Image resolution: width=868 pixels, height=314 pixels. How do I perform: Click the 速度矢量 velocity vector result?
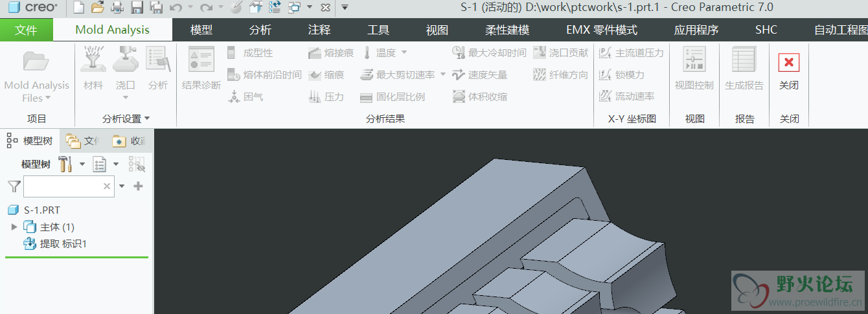coord(480,74)
